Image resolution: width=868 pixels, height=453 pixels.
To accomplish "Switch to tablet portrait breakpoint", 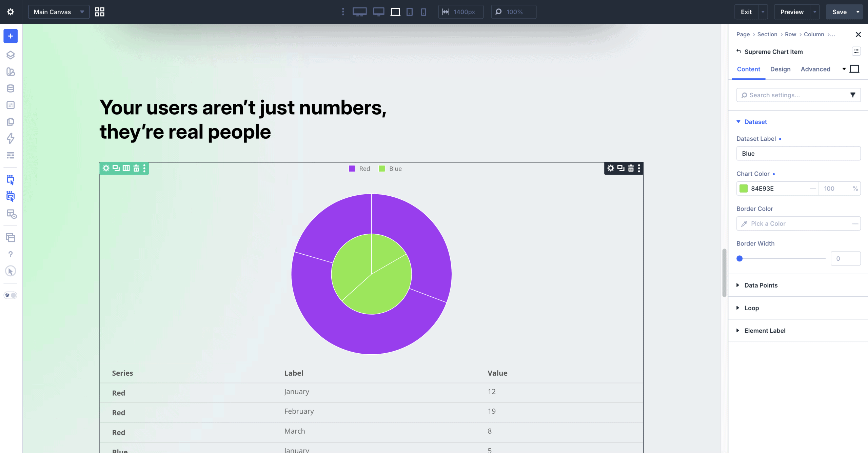I will pyautogui.click(x=410, y=12).
